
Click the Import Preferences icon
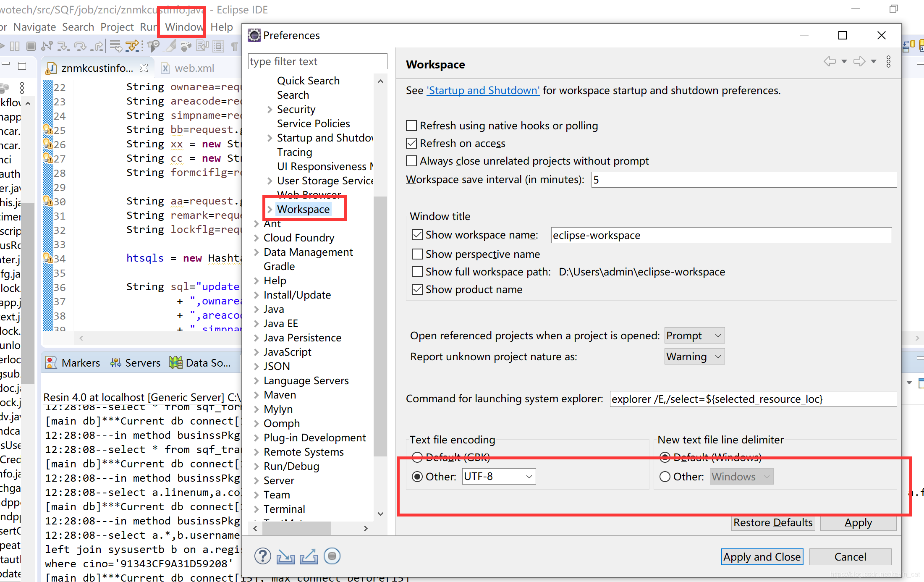285,556
